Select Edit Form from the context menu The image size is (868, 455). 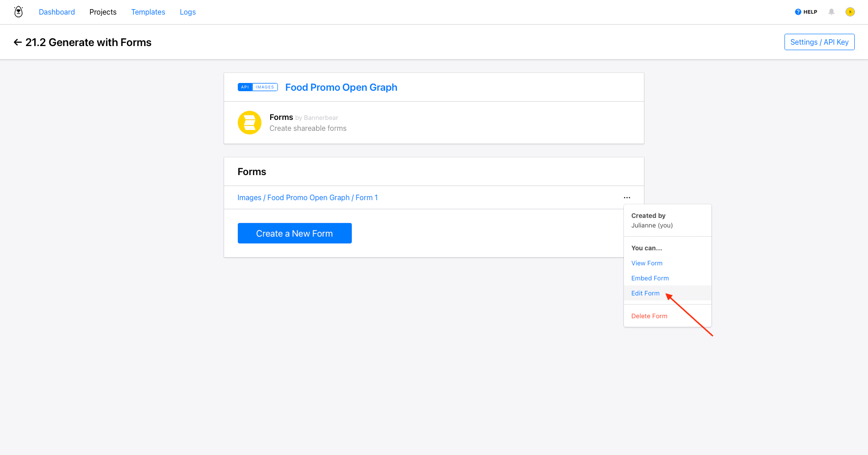[645, 293]
